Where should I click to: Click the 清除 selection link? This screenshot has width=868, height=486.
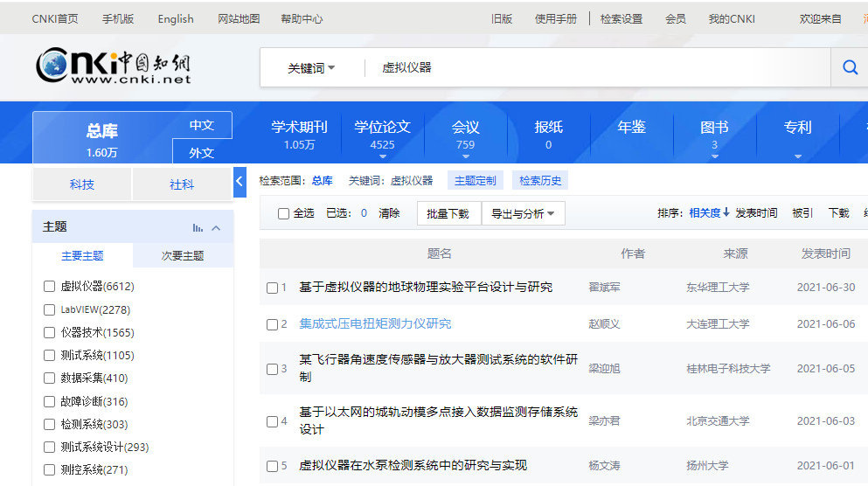(x=389, y=213)
